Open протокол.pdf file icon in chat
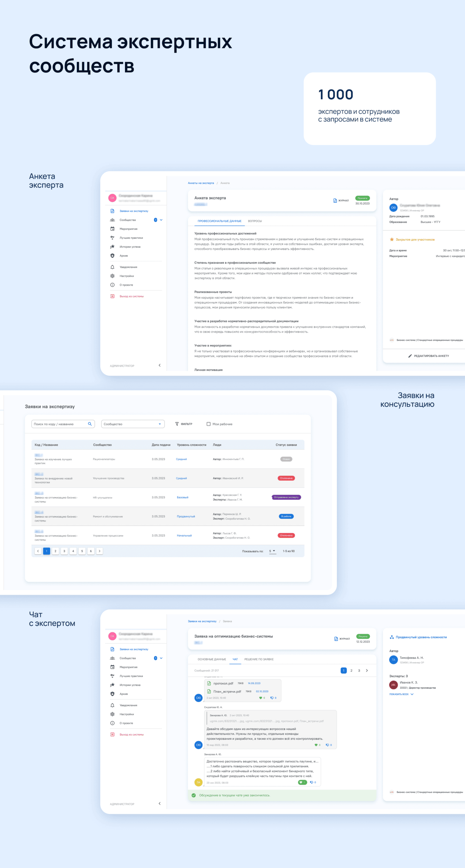Screen dimensions: 465x868 209,683
